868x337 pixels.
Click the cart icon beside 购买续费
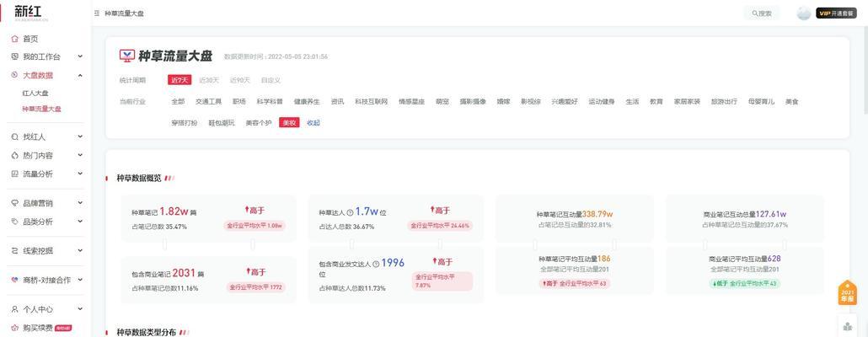coord(14,328)
